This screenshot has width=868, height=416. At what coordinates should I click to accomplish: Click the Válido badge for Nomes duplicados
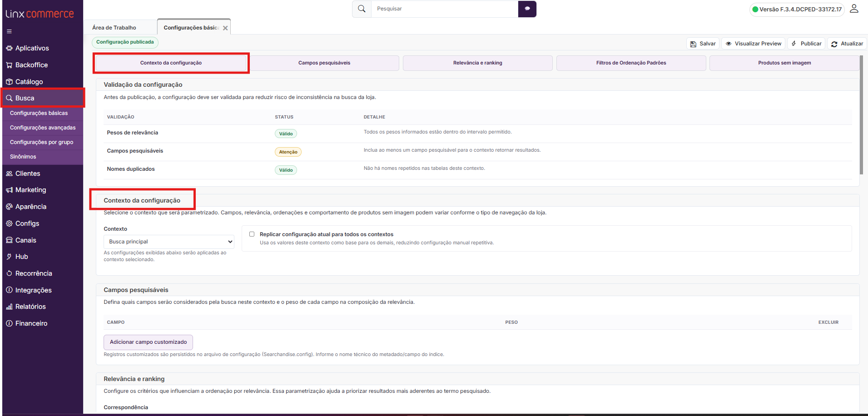coord(286,170)
